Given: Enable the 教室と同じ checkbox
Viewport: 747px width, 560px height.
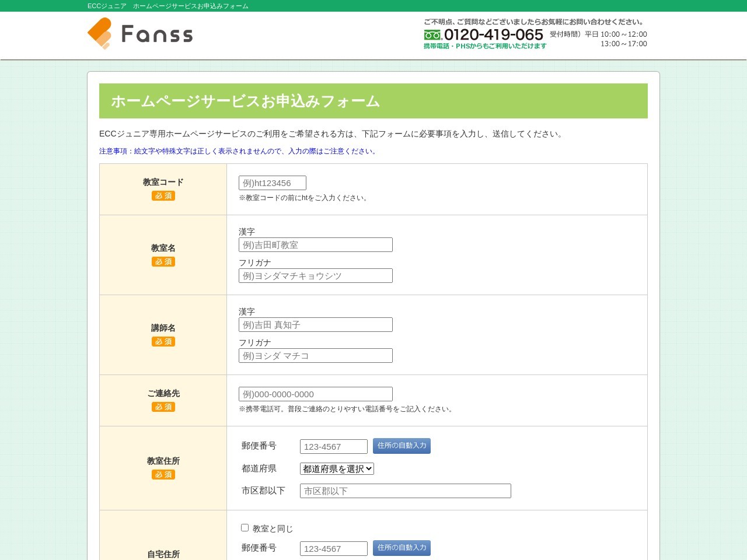Looking at the screenshot, I should point(245,528).
